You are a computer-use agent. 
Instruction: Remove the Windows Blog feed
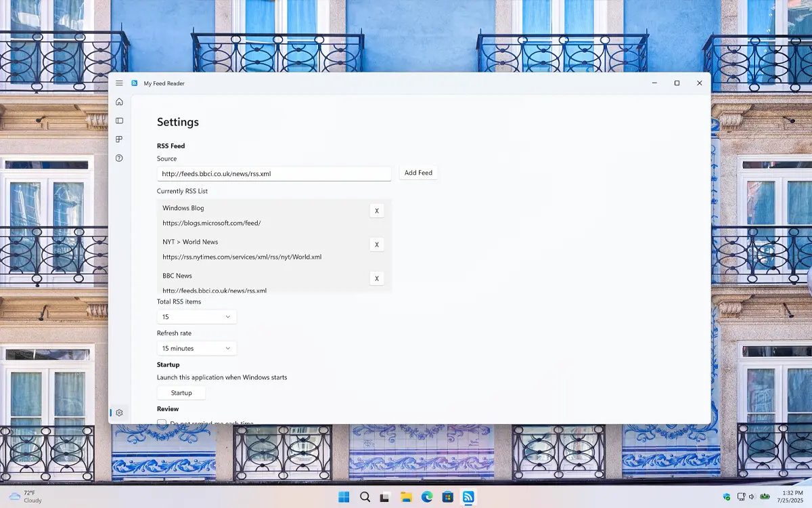pos(377,211)
